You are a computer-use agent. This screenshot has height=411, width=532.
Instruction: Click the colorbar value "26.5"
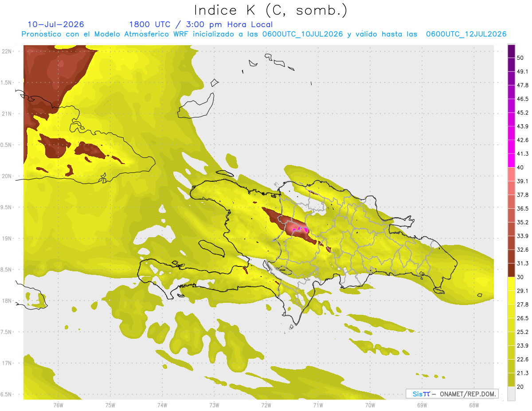[x=523, y=318]
